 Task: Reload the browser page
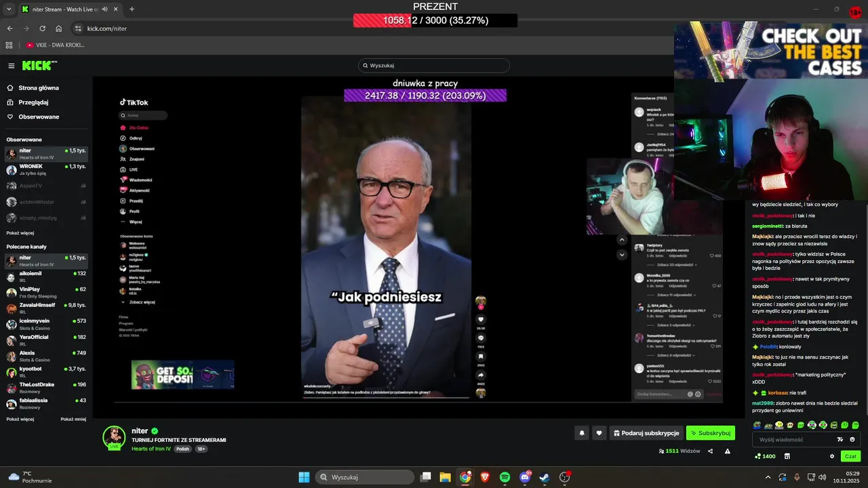(42, 28)
